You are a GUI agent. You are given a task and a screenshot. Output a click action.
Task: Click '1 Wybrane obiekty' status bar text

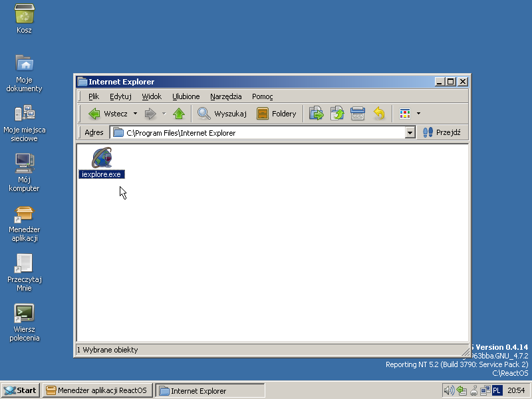click(x=108, y=350)
